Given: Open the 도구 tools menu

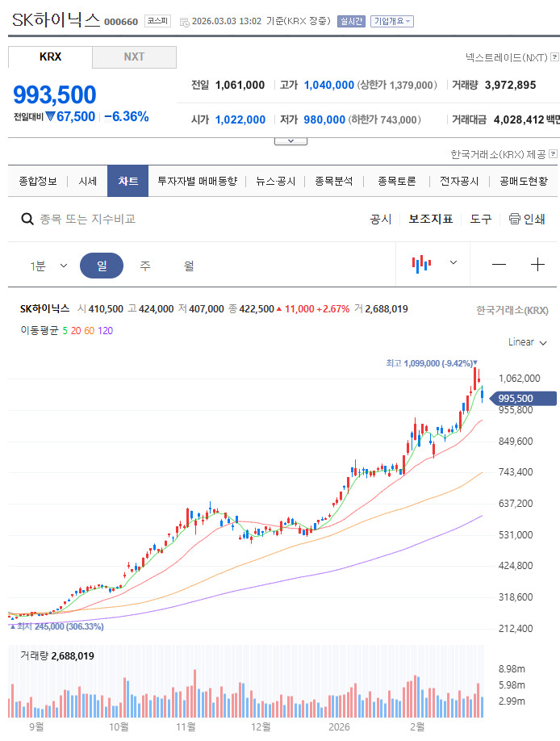Looking at the screenshot, I should [481, 219].
